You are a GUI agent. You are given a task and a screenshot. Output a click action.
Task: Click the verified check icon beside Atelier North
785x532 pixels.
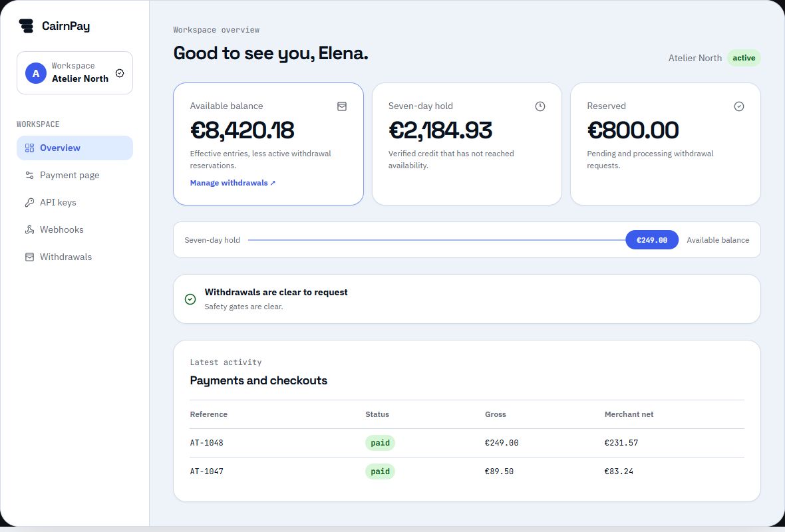coord(120,73)
